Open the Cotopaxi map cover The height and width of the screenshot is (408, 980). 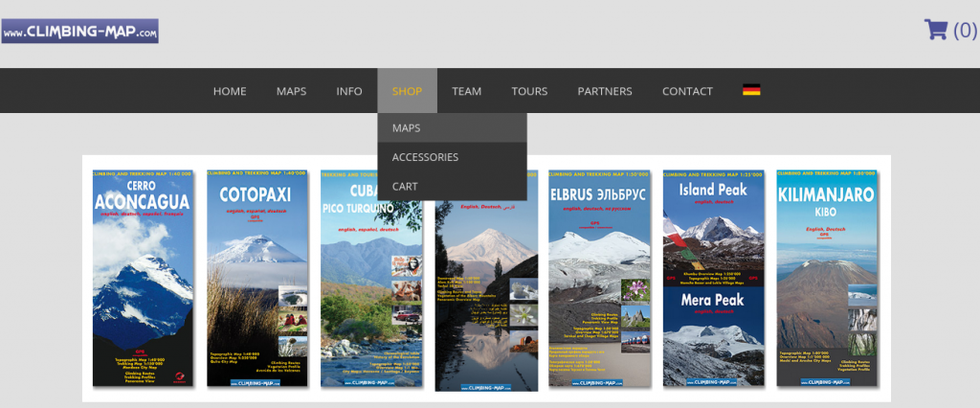256,278
